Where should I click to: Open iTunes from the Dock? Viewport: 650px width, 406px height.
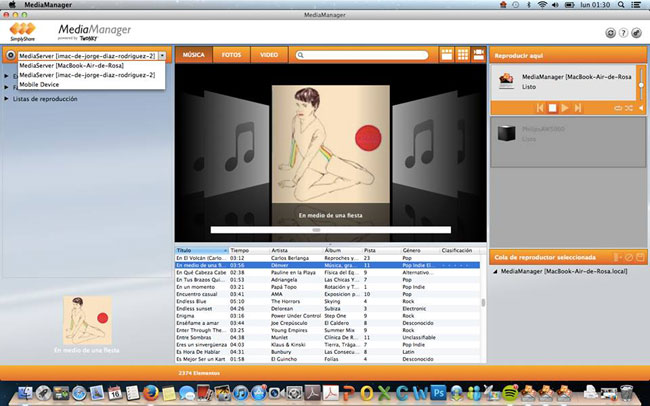[240, 392]
